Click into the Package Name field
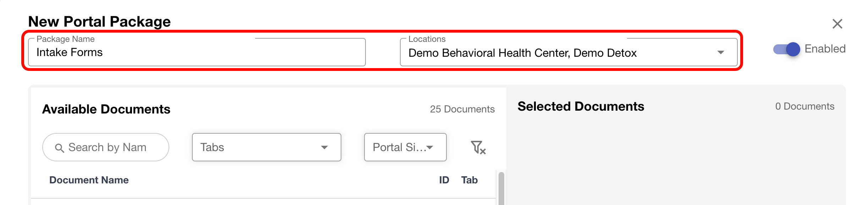 click(x=197, y=52)
